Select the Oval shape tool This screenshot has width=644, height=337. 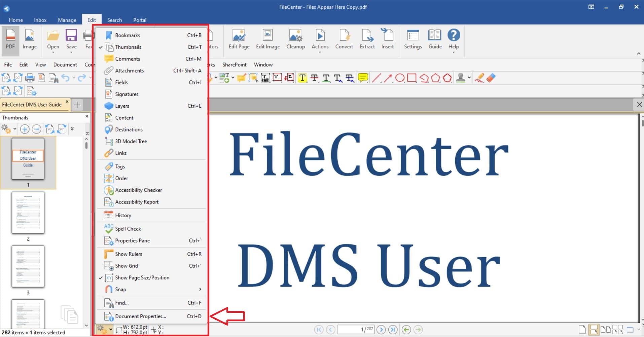point(400,78)
